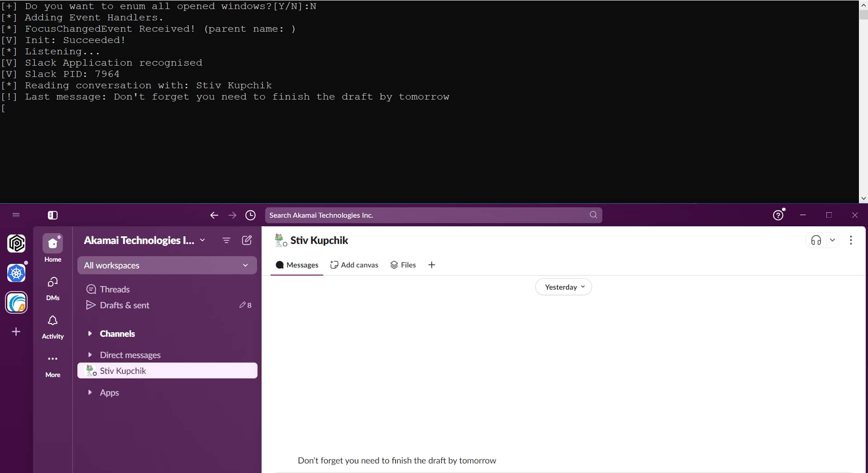868x473 pixels.
Task: Select the Add canvas tab
Action: click(354, 265)
